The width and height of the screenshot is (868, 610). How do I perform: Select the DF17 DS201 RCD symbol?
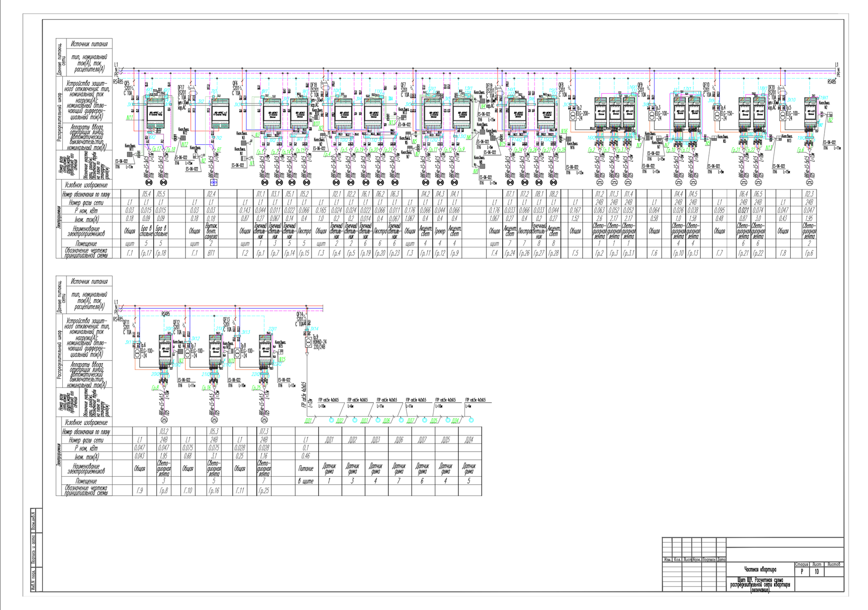tap(193, 93)
